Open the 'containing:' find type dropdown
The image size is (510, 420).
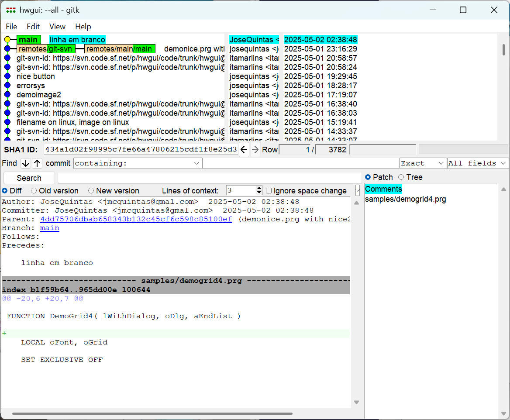(x=138, y=163)
